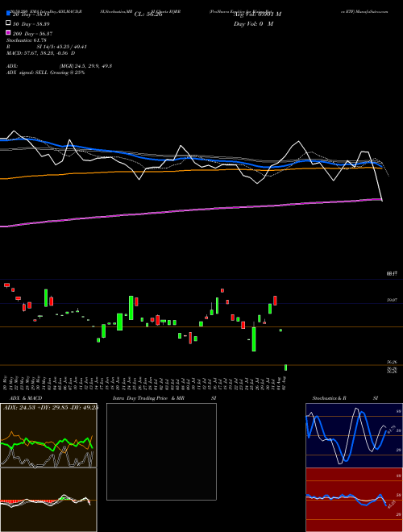Select the '200 Day = 56.37' legend text
The height and width of the screenshot is (532, 403).
click(x=32, y=34)
